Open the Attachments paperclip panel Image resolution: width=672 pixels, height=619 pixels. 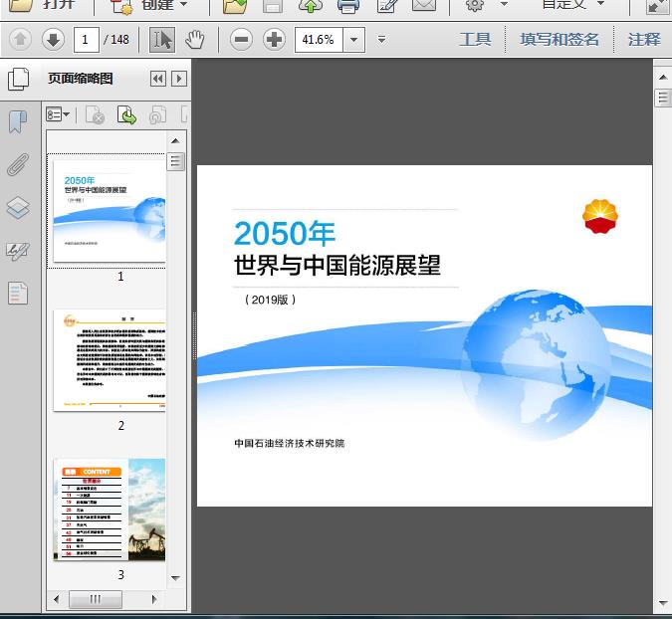pyautogui.click(x=18, y=164)
